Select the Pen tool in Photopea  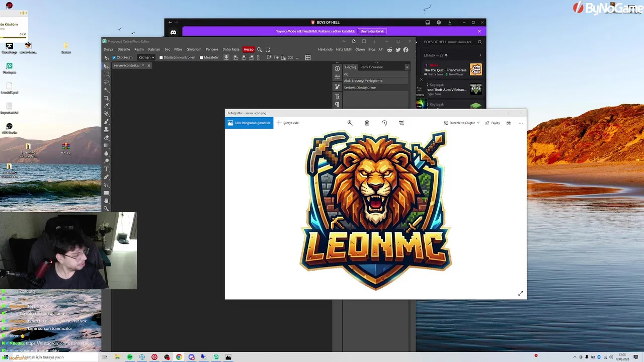106,177
